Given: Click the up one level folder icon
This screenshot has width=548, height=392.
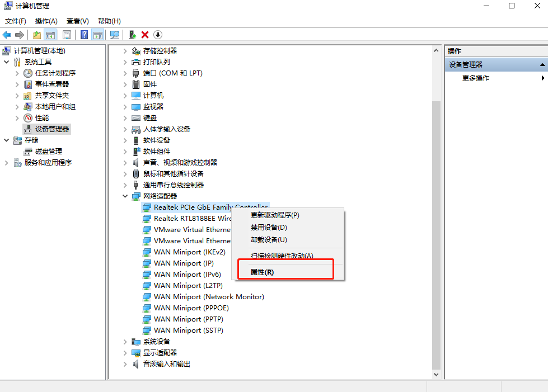Looking at the screenshot, I should point(37,35).
